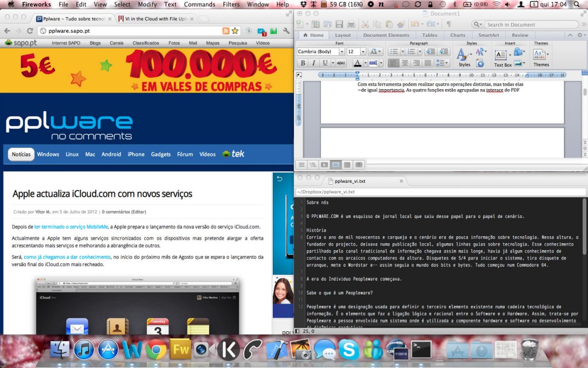Click the Search in Document field

tap(525, 24)
